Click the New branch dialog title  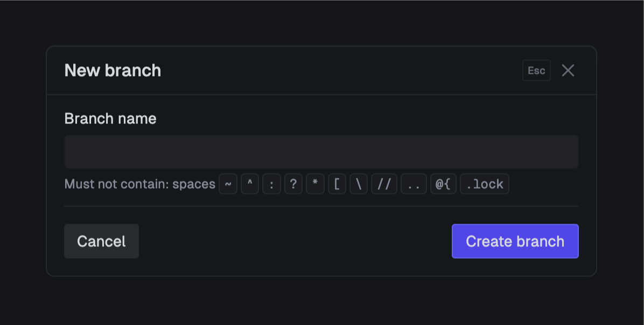[x=113, y=70]
